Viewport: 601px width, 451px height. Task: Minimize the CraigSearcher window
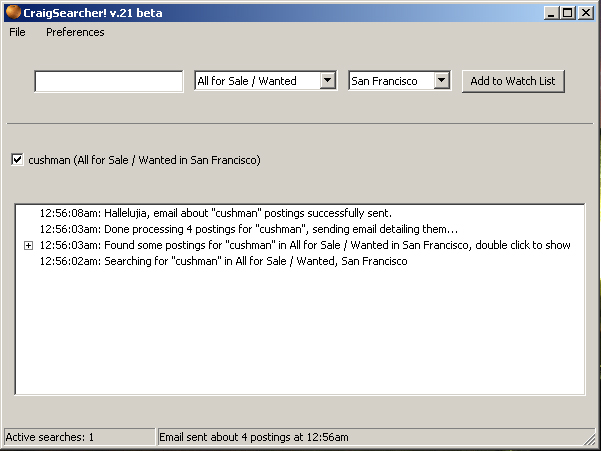pyautogui.click(x=551, y=12)
